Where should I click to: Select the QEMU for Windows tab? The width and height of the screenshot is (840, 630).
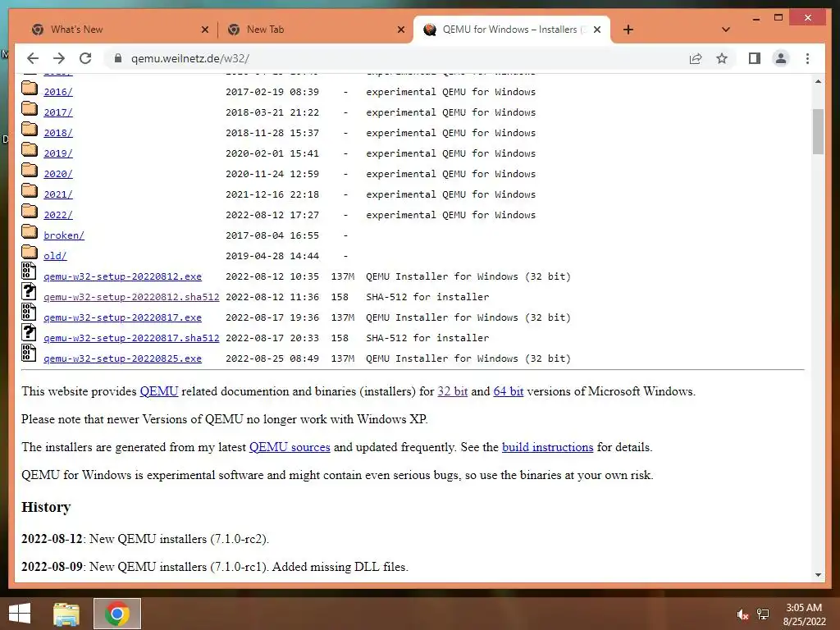point(512,30)
